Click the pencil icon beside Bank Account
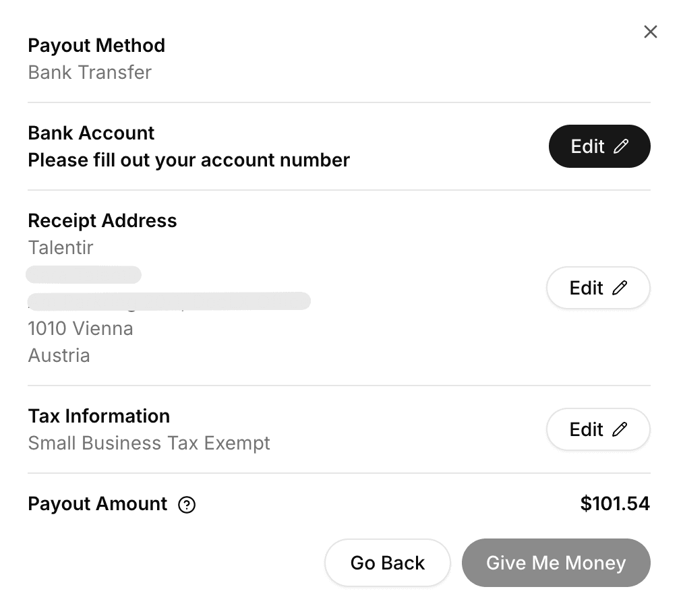The width and height of the screenshot is (681, 616). click(621, 147)
